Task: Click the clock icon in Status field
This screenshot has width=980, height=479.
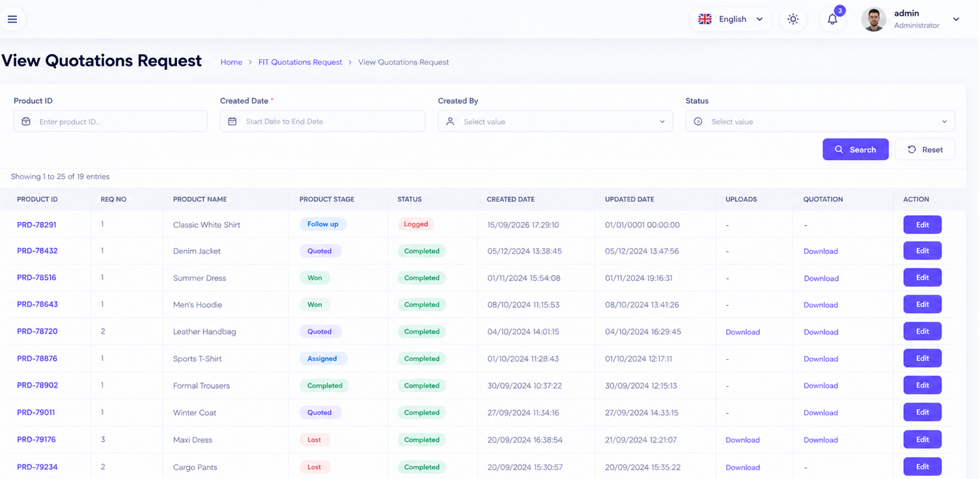Action: click(x=698, y=122)
